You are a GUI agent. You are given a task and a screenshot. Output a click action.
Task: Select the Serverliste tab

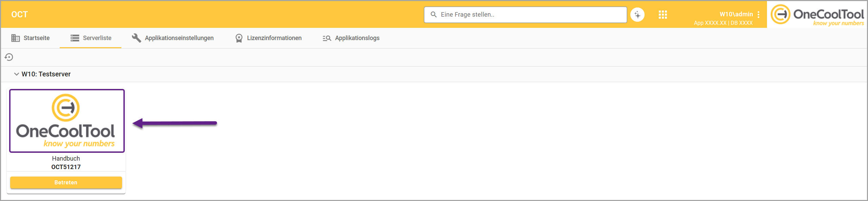click(x=91, y=38)
